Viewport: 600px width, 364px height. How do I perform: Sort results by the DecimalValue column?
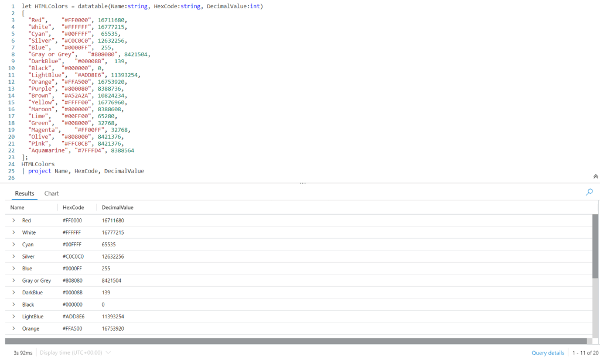coord(117,207)
